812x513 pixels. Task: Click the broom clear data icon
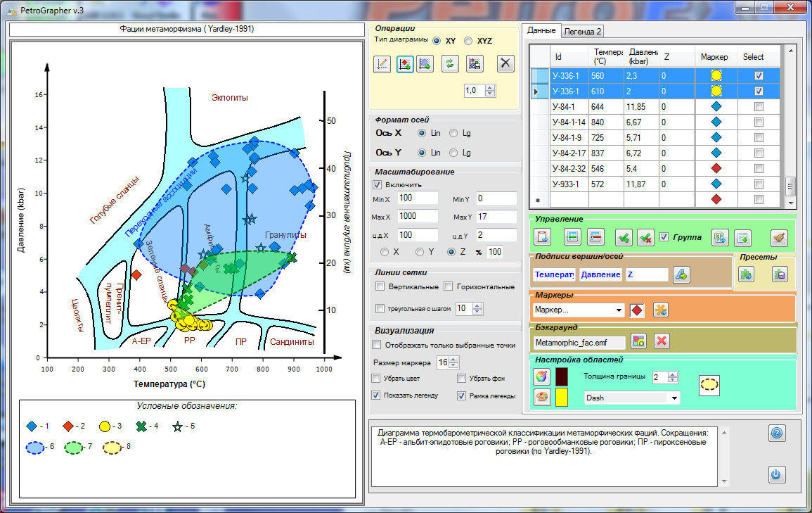(779, 237)
